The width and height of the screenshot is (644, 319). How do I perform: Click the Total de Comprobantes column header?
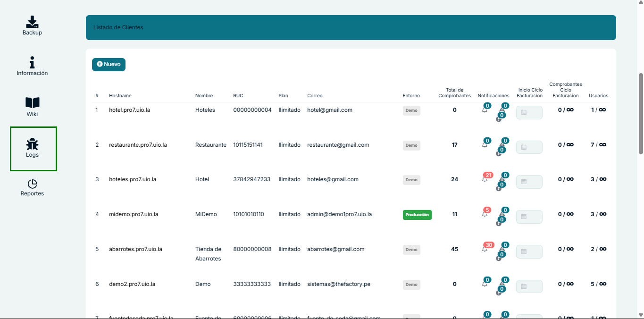pos(454,93)
